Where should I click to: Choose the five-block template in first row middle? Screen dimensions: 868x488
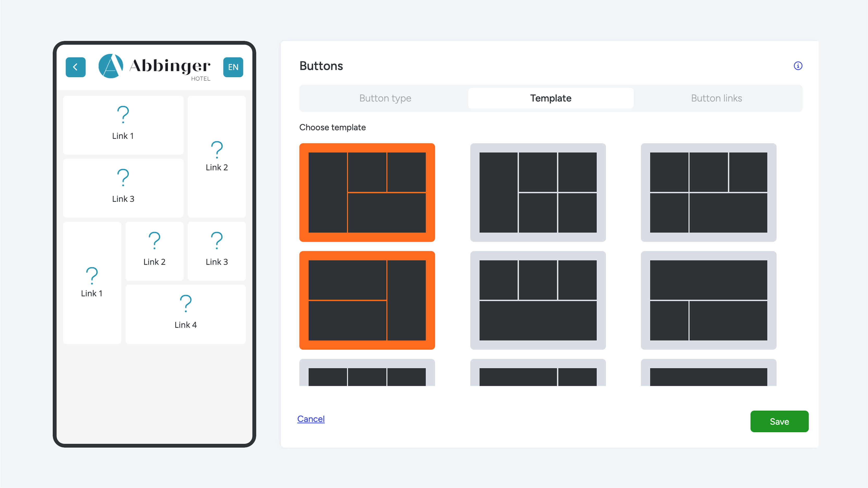[x=538, y=192]
